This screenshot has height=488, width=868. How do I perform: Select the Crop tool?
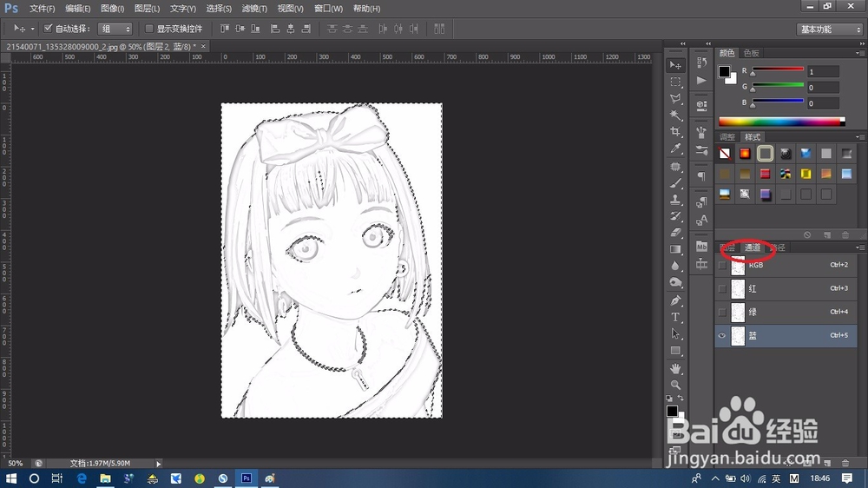coord(675,132)
